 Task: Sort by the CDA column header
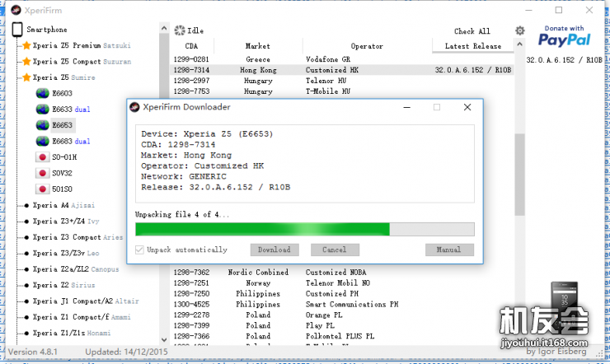[191, 46]
